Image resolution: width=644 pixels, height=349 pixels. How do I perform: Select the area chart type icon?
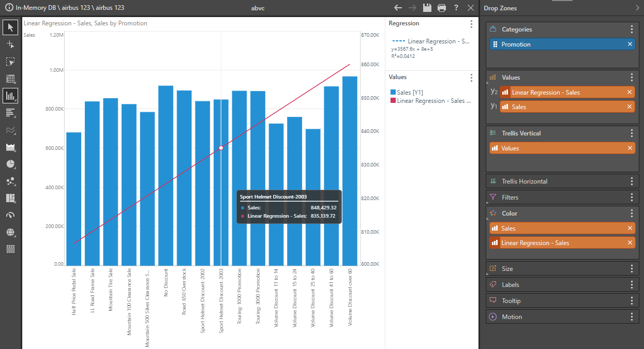(x=10, y=147)
